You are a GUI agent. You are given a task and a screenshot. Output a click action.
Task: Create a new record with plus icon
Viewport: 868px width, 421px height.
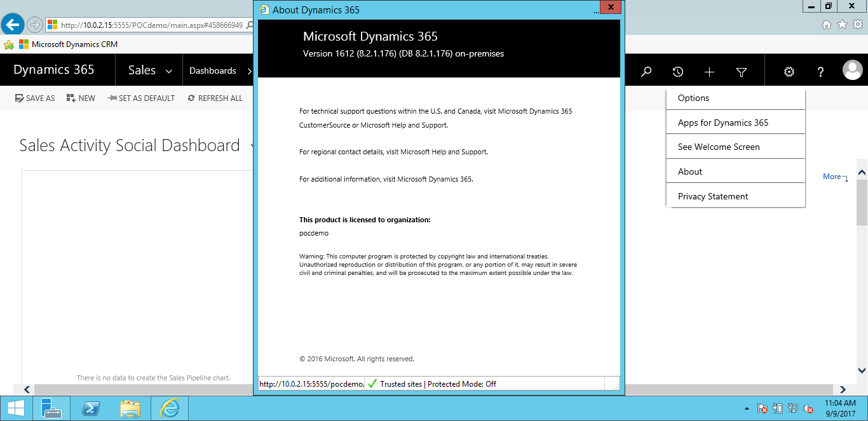[709, 71]
